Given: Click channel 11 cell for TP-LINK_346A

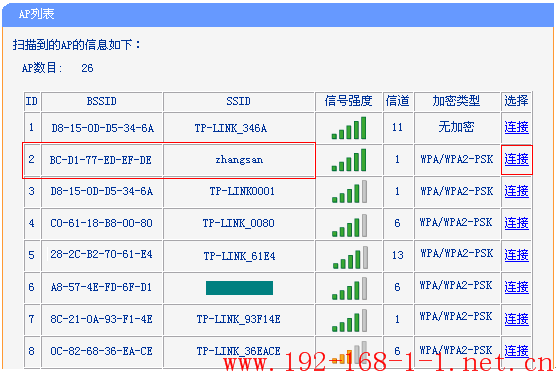Looking at the screenshot, I should [397, 127].
